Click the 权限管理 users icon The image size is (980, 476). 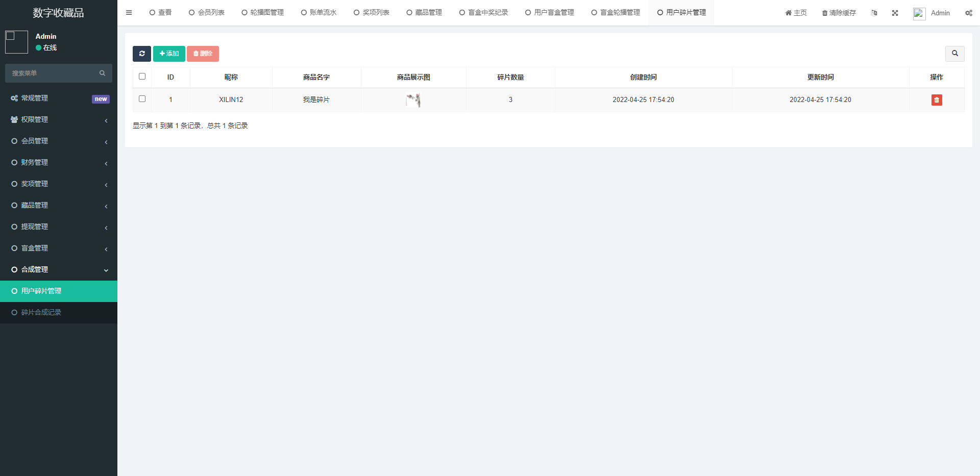click(x=14, y=119)
